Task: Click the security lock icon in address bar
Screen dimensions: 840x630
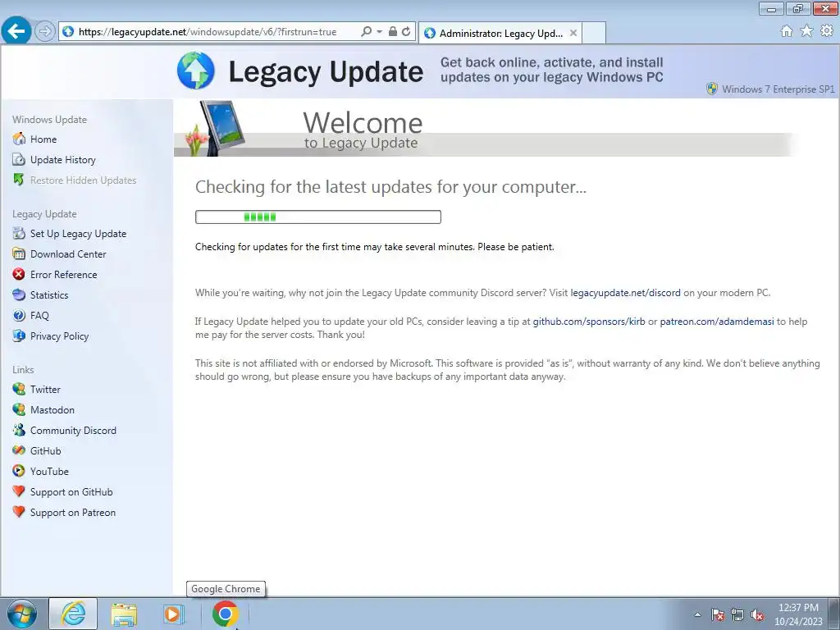Action: point(393,32)
